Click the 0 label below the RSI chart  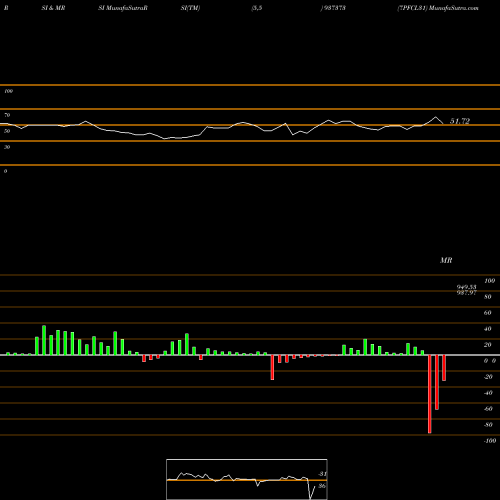(x=5, y=171)
